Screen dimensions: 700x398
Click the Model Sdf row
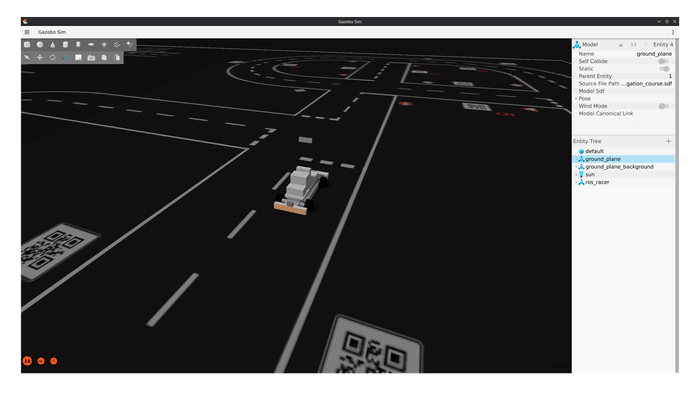click(x=623, y=91)
